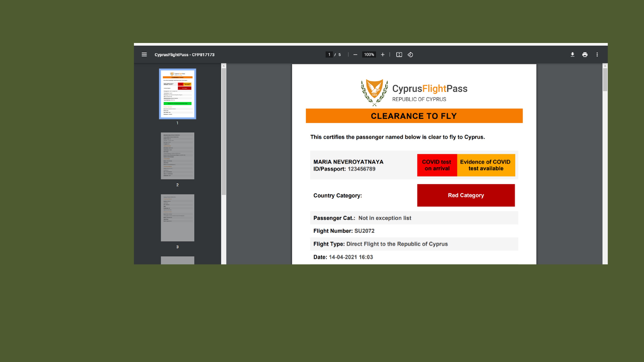This screenshot has width=644, height=362.
Task: Click the CLEARANCE TO FLY banner
Action: (414, 116)
